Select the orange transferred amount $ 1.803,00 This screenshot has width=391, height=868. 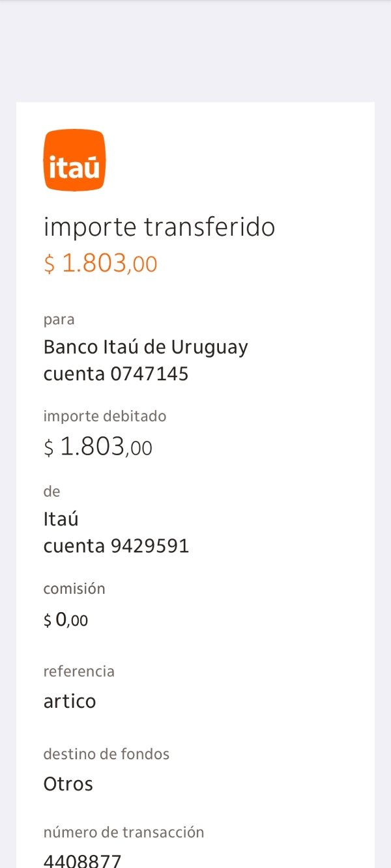pyautogui.click(x=100, y=264)
